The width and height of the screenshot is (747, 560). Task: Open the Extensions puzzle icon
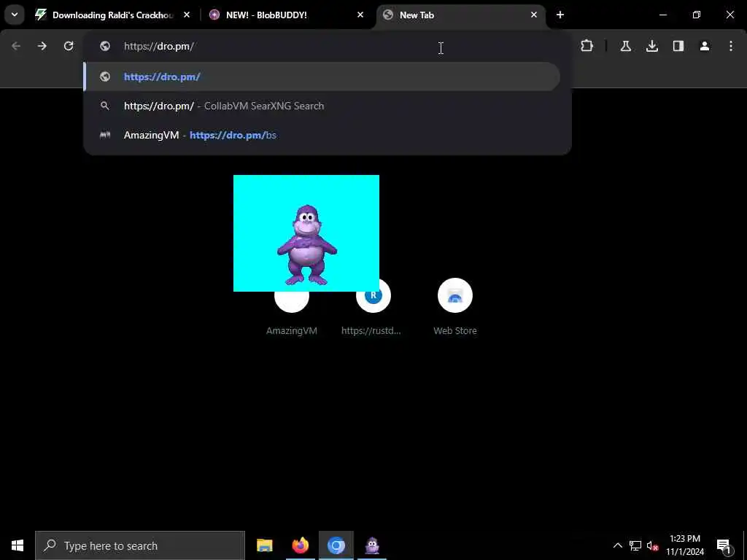pos(587,46)
